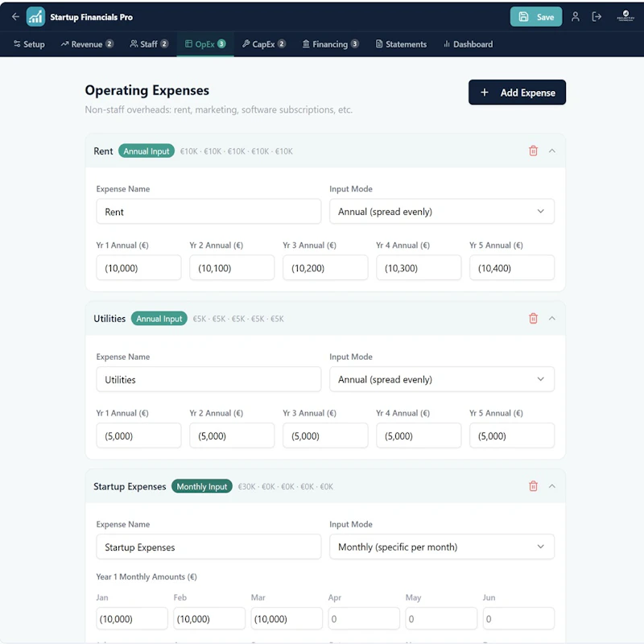644x644 pixels.
Task: Edit the Rent expense name field
Action: pyautogui.click(x=208, y=212)
